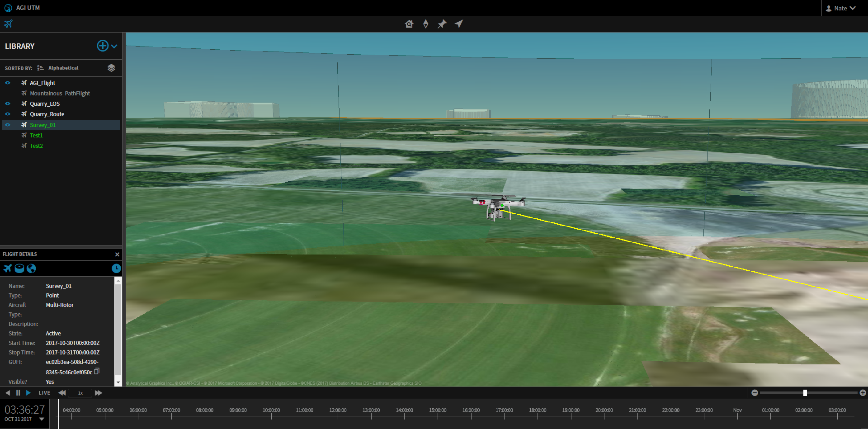Click the location arrow icon

(459, 24)
